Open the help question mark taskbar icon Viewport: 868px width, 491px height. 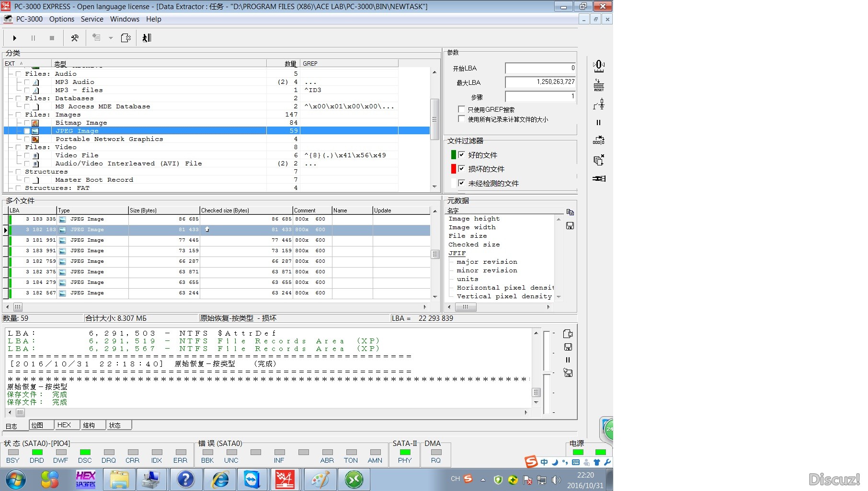point(185,479)
